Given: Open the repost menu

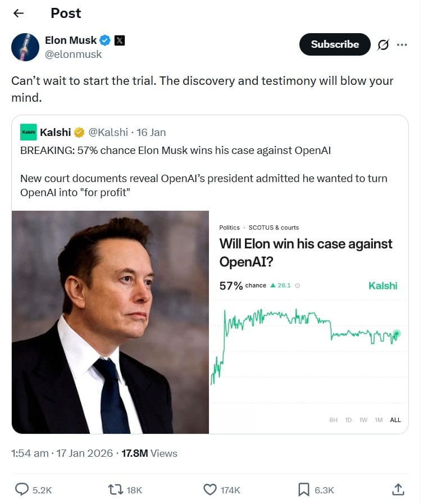Looking at the screenshot, I should [116, 489].
